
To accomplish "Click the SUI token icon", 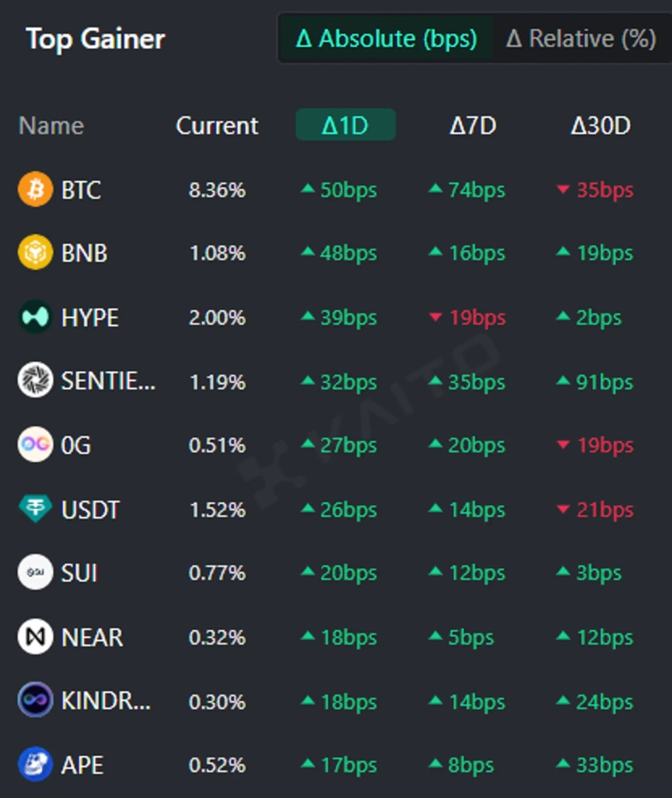I will click(x=35, y=573).
